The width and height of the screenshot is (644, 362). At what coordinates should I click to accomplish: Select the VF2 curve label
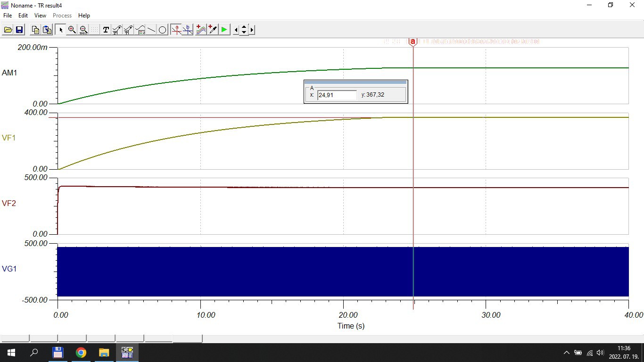click(9, 204)
